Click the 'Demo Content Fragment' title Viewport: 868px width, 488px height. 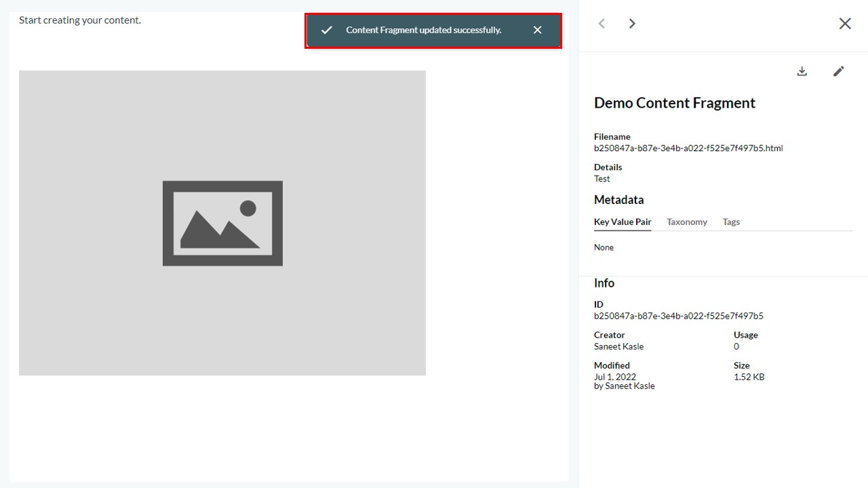[675, 103]
